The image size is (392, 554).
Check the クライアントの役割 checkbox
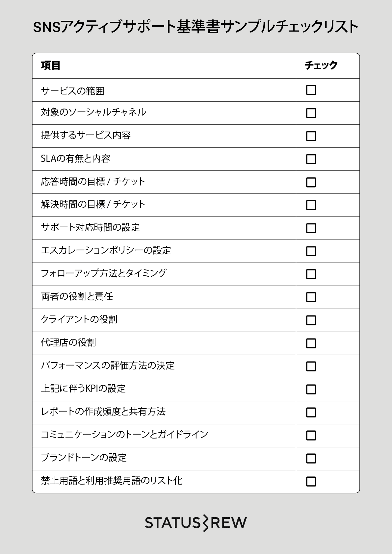coord(311,320)
